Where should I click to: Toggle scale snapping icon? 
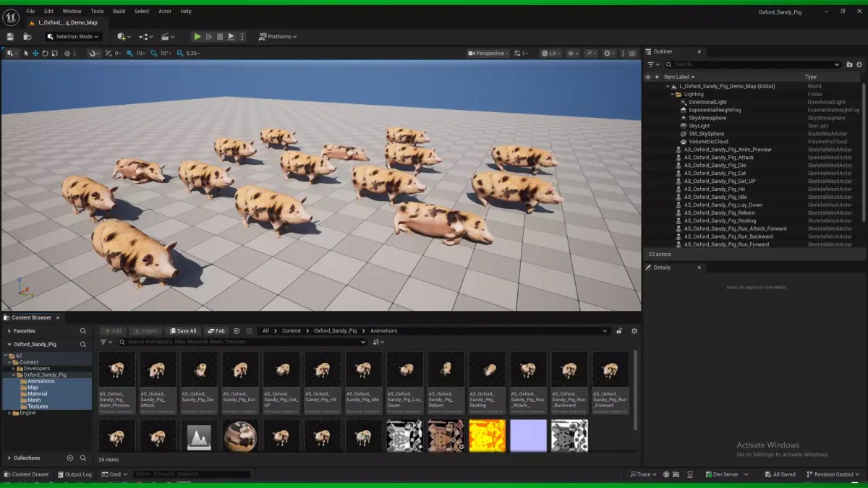(181, 53)
